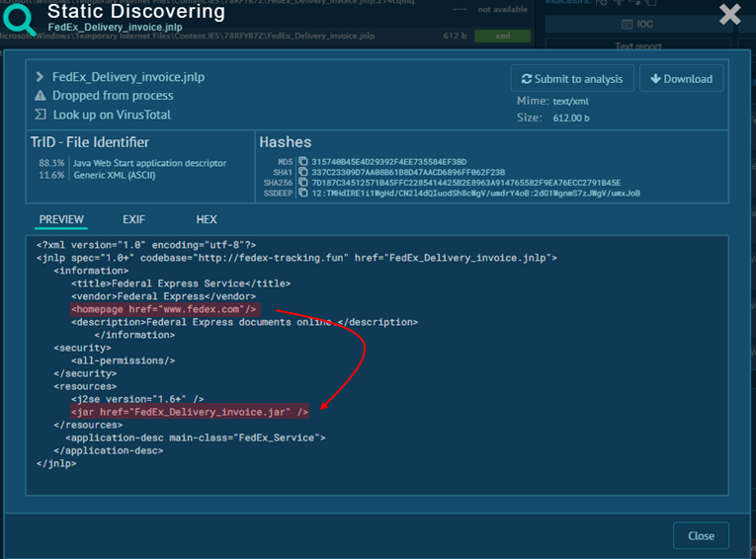Viewport: 756px width, 559px height.
Task: Click 'Java Web Start application descriptor' row
Action: coord(132,163)
